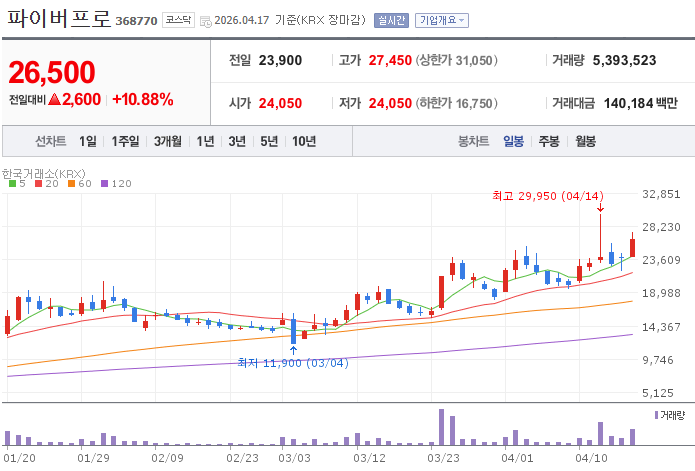Select the 1일 line chart tab
695x471 pixels.
point(88,141)
